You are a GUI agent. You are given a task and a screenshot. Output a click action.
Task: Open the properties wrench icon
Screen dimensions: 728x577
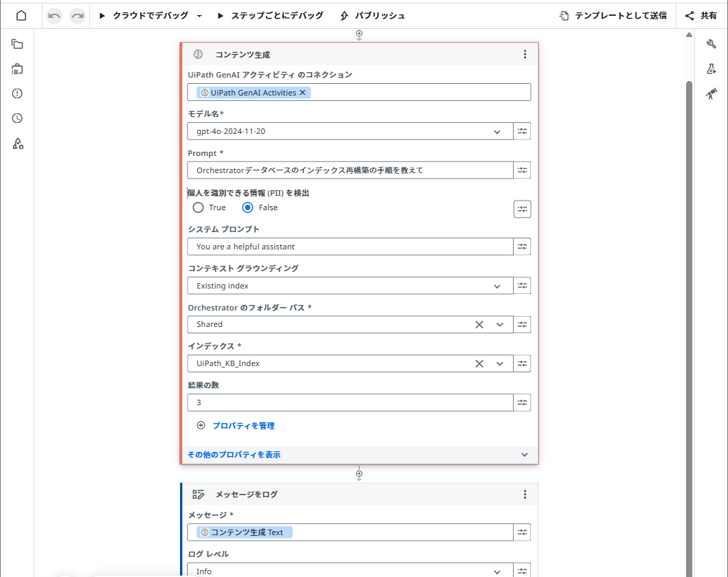pos(712,44)
